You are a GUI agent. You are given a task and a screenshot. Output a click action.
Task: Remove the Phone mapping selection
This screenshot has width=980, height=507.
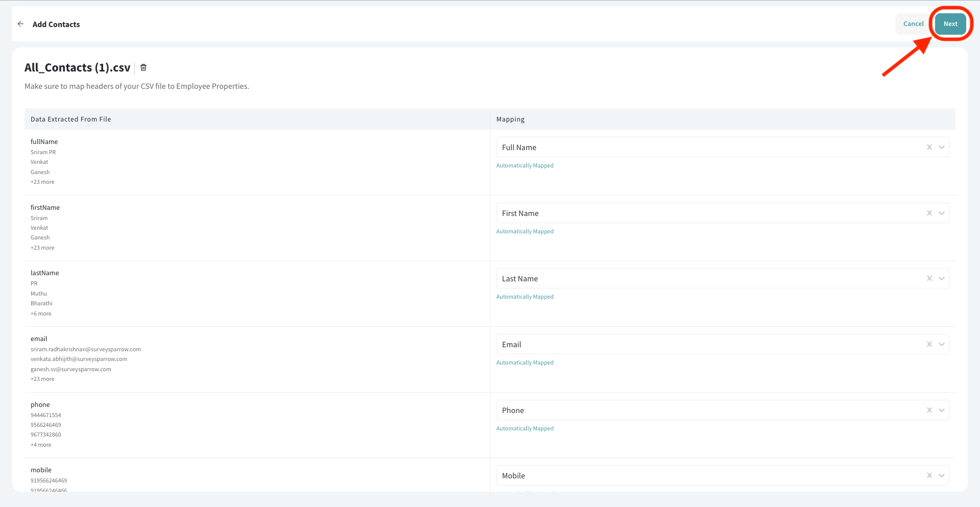pos(929,410)
